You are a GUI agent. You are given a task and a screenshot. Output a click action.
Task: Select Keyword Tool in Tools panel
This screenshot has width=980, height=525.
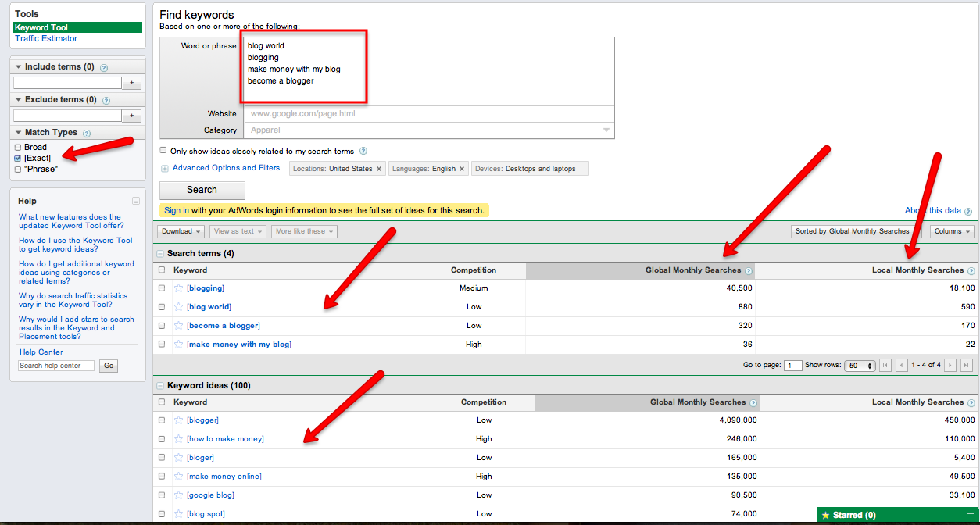[41, 27]
